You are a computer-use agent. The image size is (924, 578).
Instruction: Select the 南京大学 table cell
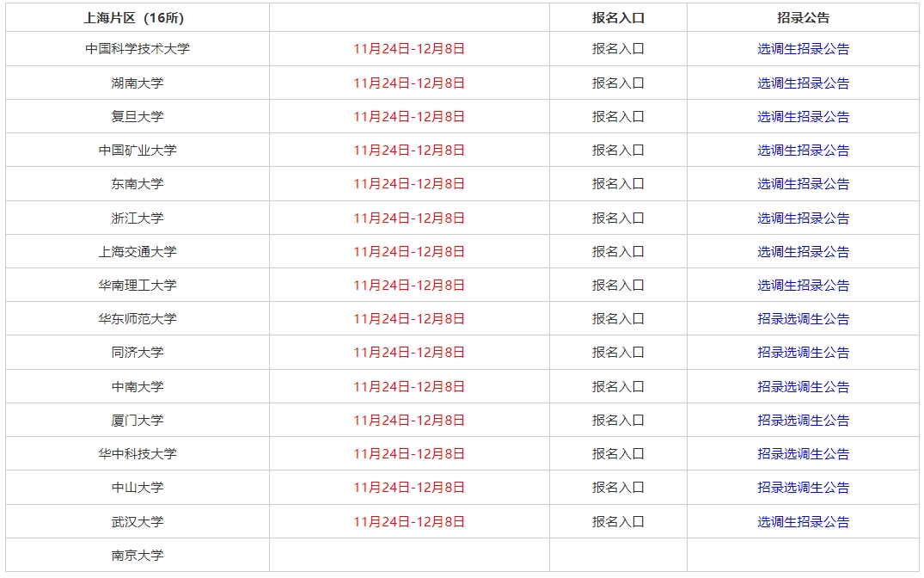pos(138,555)
